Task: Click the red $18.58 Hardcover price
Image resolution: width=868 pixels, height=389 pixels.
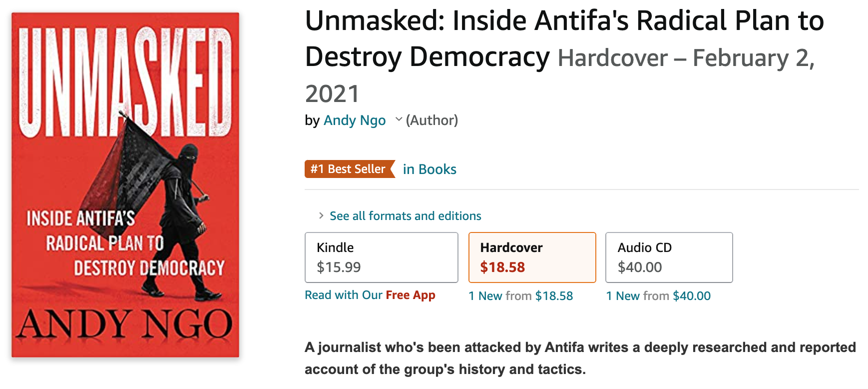Action: (x=502, y=267)
